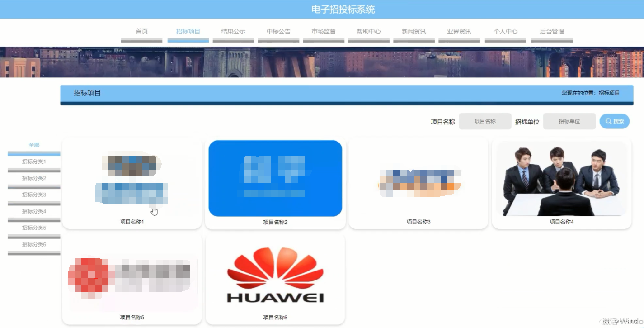644x328 pixels.
Task: Open the blue 项目名称2 card image
Action: point(275,179)
